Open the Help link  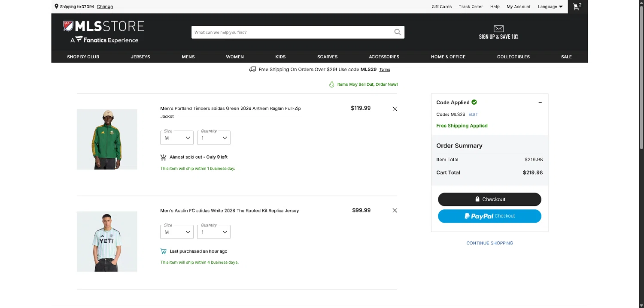(x=495, y=6)
